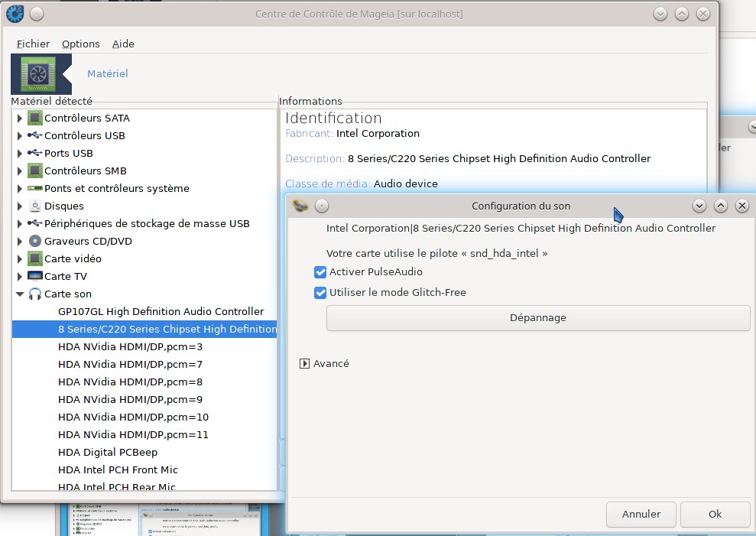Close the Configuration du son dialog
This screenshot has height=536, width=756.
tap(742, 206)
